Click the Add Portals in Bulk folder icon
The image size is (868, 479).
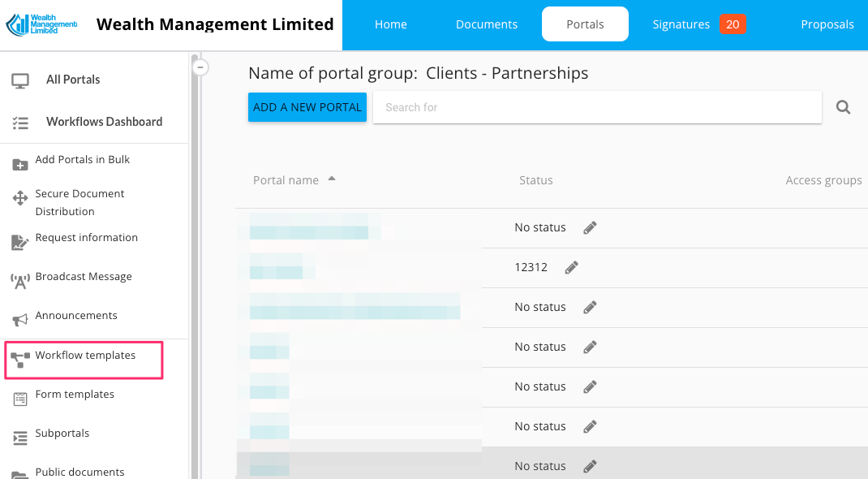(x=20, y=165)
